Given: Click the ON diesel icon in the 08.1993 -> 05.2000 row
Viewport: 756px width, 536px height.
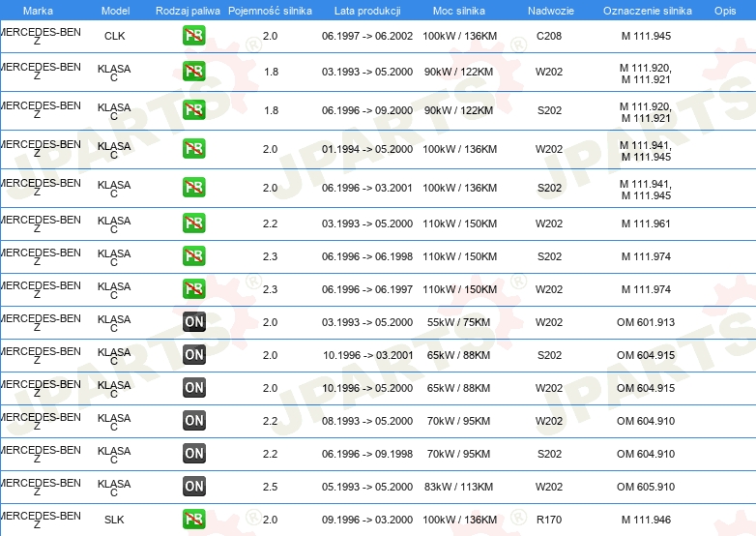Looking at the screenshot, I should click(x=193, y=421).
